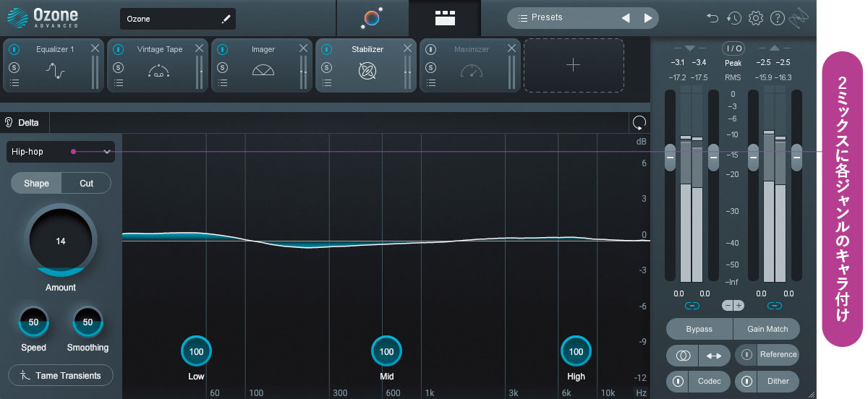The height and width of the screenshot is (399, 868).
Task: Edit the Ozone preset name with pencil icon
Action: (x=226, y=19)
